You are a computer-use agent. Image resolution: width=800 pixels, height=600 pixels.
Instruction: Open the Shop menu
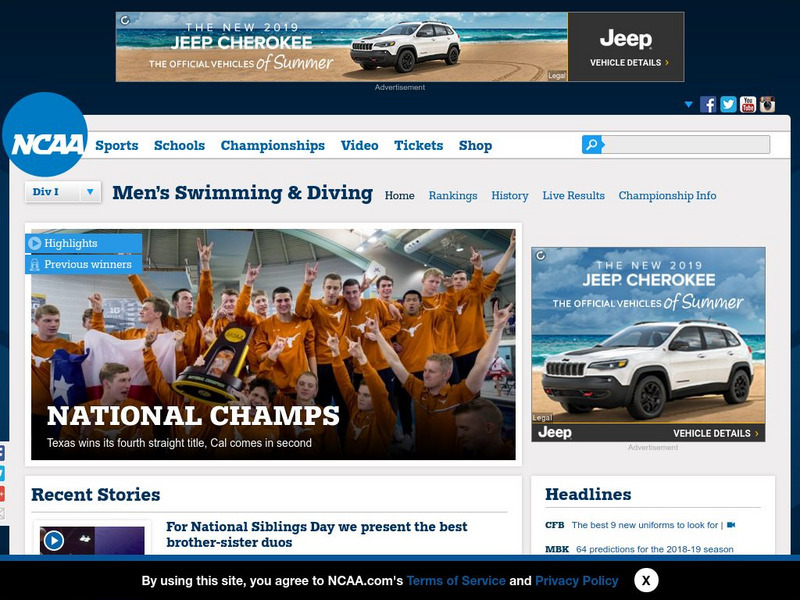(476, 145)
